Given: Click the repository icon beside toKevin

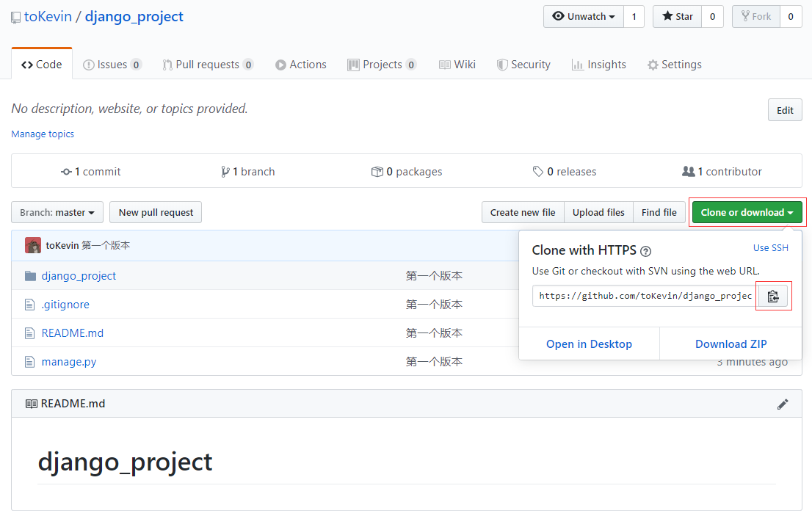Looking at the screenshot, I should coord(16,18).
